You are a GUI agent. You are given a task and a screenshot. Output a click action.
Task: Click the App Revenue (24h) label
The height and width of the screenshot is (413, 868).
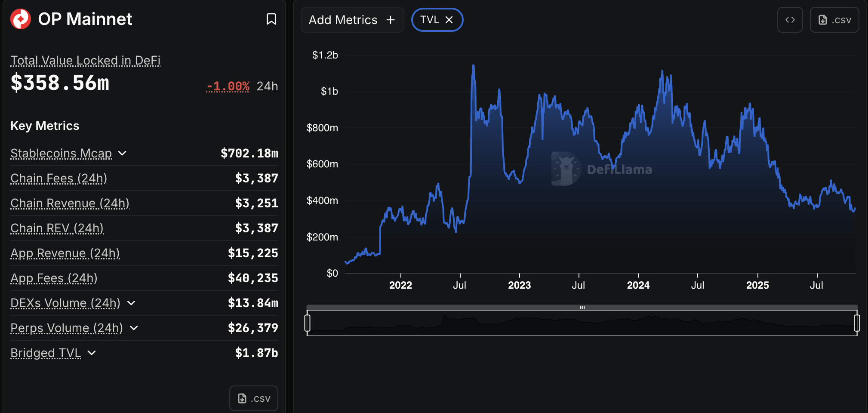tap(65, 253)
